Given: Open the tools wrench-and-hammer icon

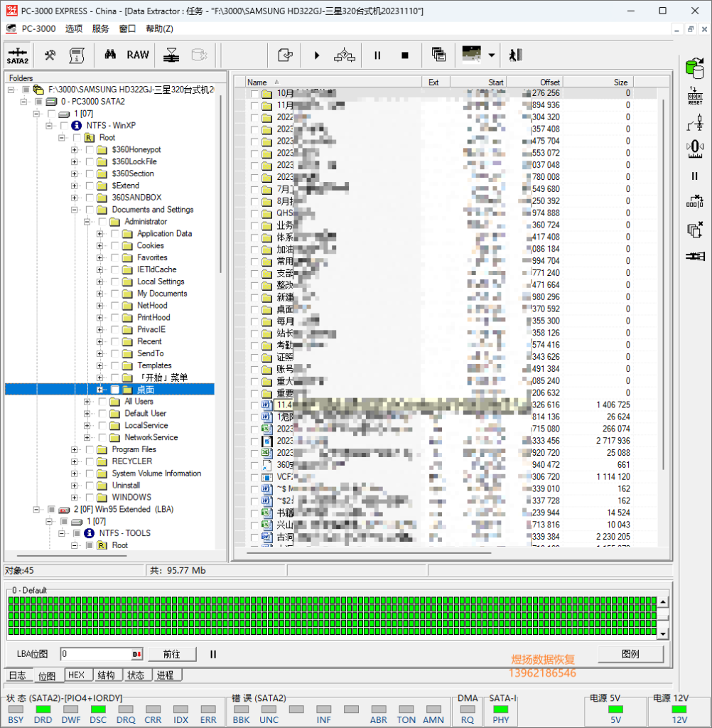Looking at the screenshot, I should coord(50,55).
